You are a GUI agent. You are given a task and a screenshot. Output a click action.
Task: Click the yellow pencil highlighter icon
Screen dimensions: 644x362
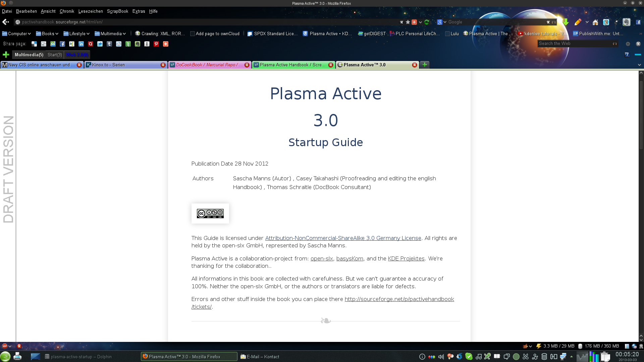pos(578,22)
